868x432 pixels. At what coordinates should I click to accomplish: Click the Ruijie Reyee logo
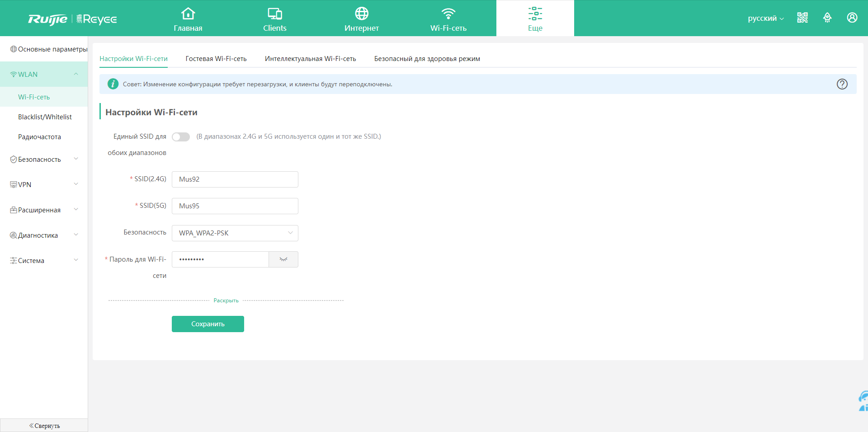pos(72,19)
